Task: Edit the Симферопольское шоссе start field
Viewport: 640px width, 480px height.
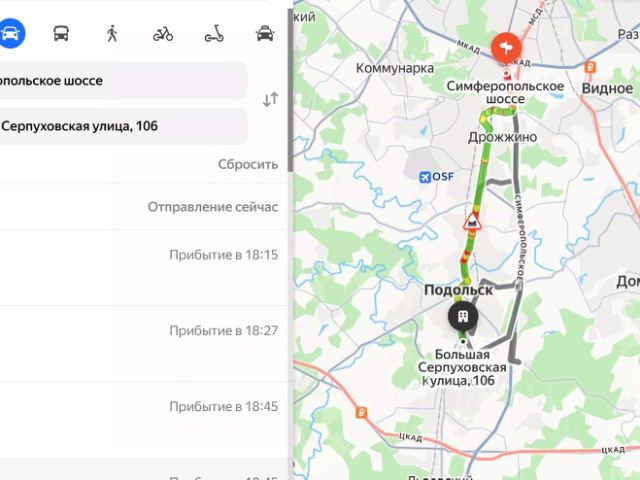Action: click(x=122, y=80)
